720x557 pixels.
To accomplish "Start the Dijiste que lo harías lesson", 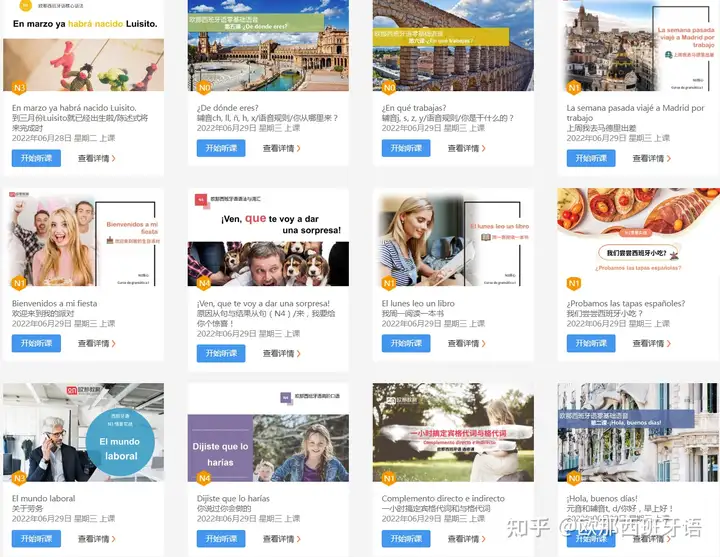I will tap(221, 538).
